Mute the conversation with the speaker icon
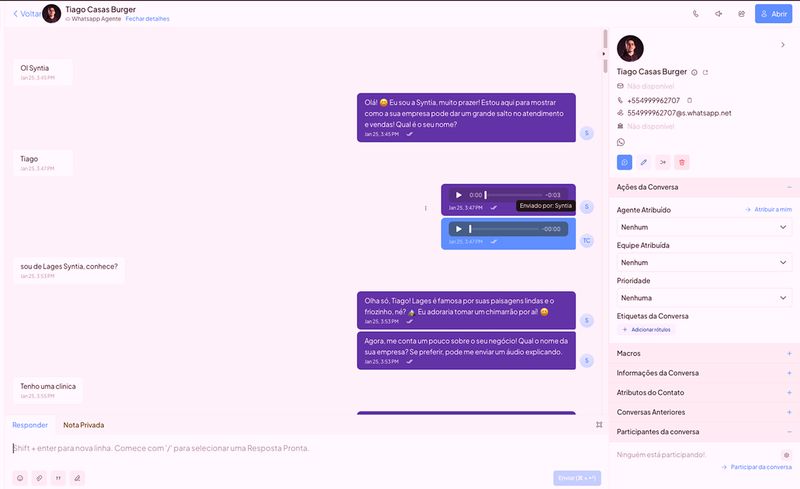The height and width of the screenshot is (489, 800). 718,14
